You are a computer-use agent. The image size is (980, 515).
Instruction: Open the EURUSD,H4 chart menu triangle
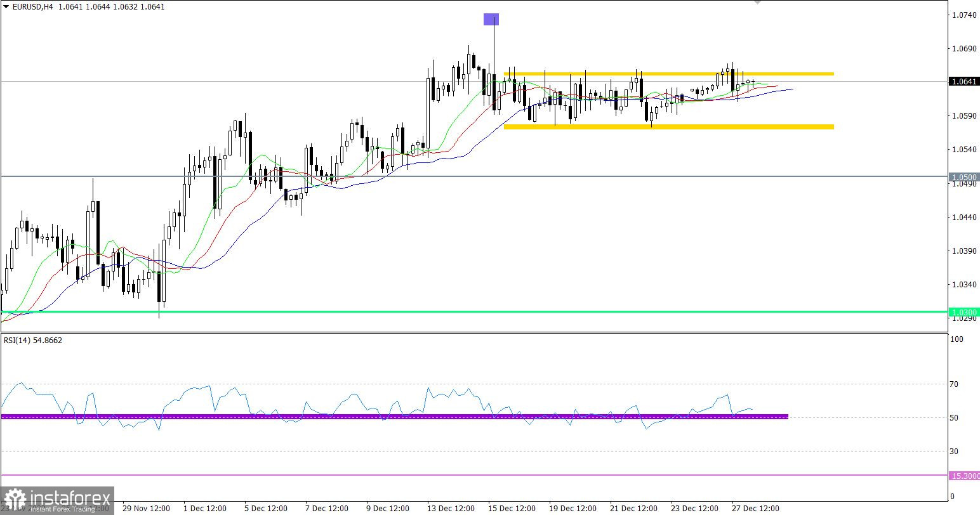pyautogui.click(x=5, y=6)
